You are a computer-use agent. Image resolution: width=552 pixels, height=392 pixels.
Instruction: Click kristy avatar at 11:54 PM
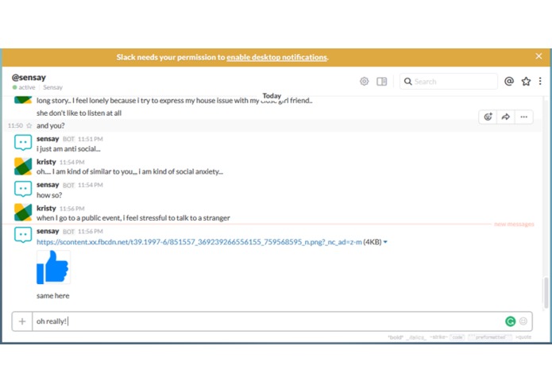23,167
